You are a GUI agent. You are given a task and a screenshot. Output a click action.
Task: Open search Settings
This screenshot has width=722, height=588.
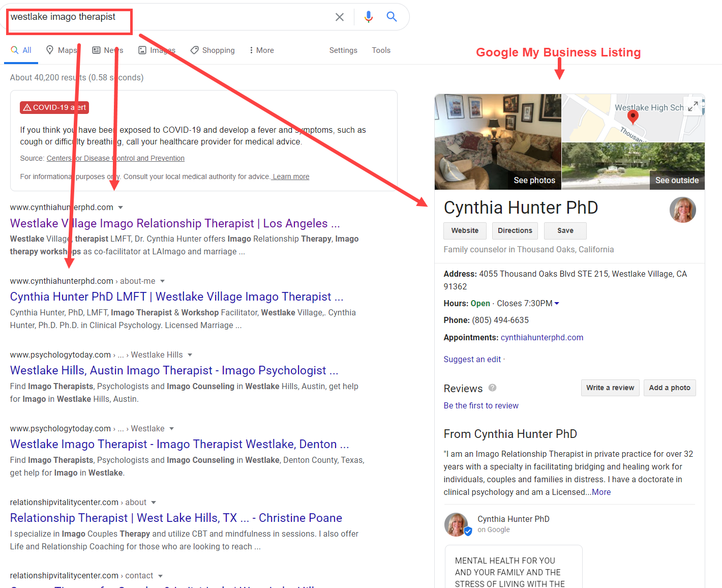[343, 50]
